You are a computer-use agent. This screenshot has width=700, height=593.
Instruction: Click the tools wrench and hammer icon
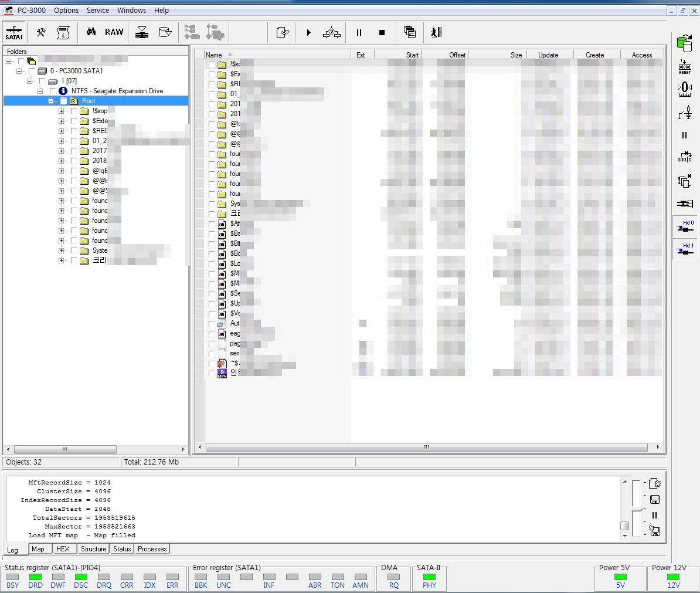click(41, 32)
